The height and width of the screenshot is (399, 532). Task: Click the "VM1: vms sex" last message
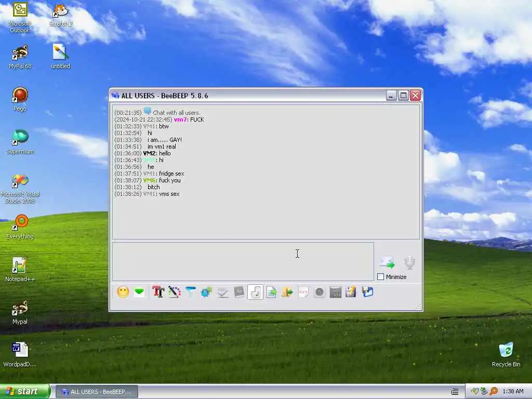click(161, 194)
